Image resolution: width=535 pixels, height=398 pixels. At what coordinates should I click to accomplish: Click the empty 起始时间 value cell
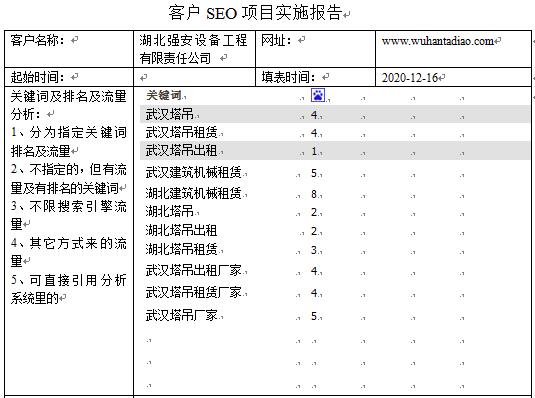[194, 77]
